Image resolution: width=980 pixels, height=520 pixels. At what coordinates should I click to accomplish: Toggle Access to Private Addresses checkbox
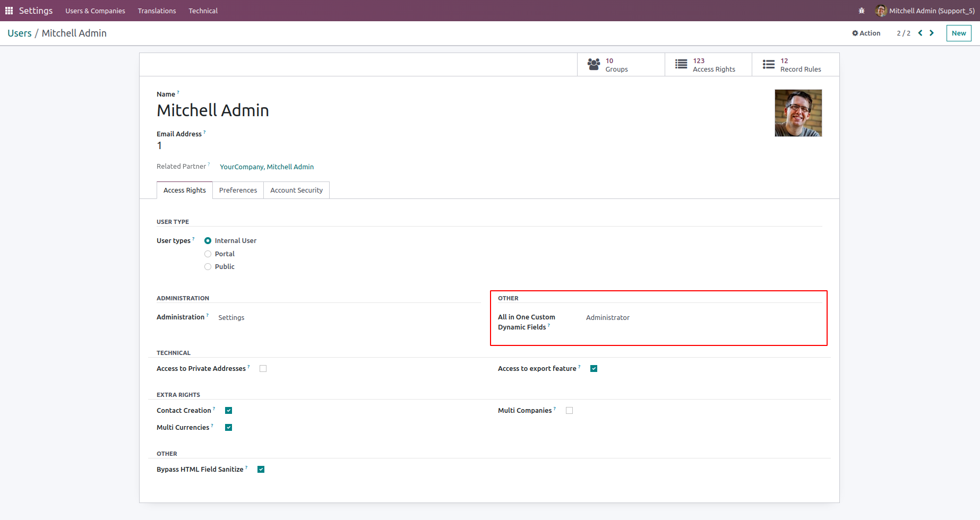[263, 369]
